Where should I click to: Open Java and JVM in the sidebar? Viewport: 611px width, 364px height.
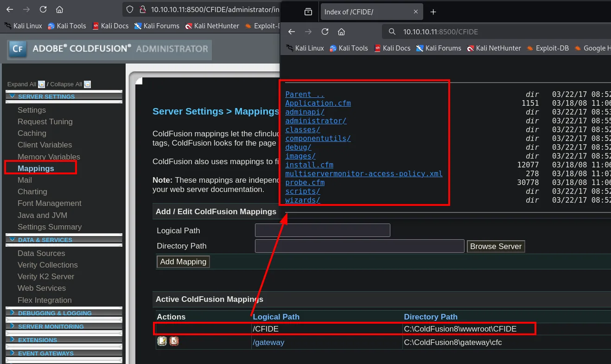coord(42,215)
